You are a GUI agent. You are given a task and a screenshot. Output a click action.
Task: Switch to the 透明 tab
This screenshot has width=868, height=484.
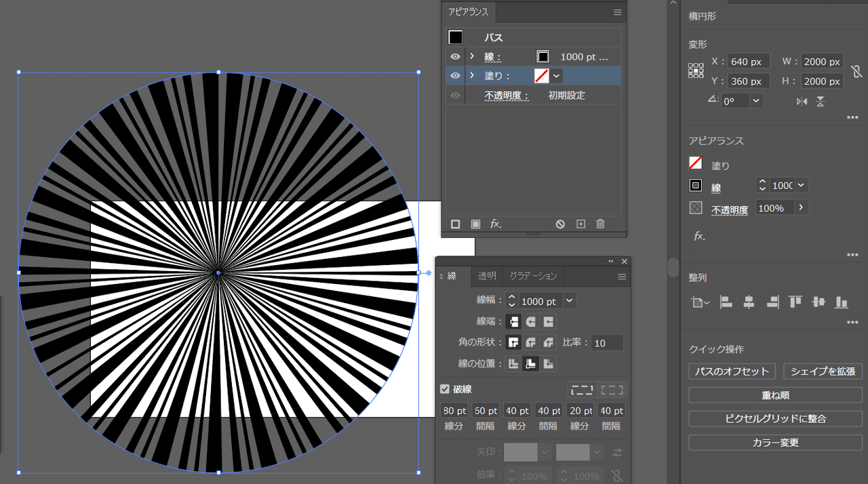[x=487, y=276]
